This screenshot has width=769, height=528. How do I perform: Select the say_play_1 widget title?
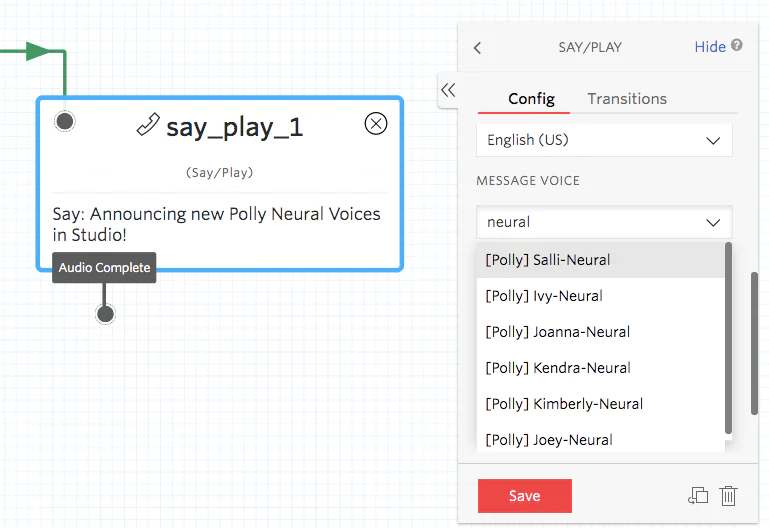(234, 127)
